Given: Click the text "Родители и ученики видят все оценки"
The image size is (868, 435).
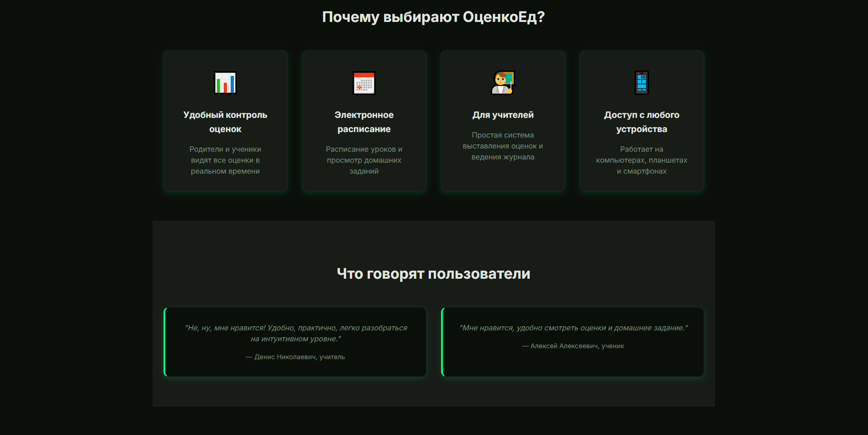Looking at the screenshot, I should [x=226, y=160].
